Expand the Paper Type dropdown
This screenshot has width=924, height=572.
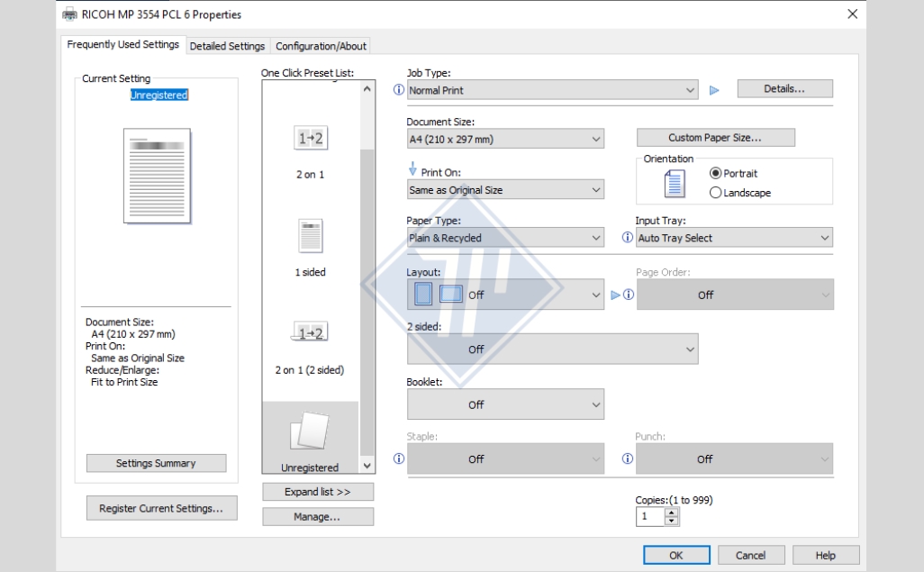tap(505, 238)
